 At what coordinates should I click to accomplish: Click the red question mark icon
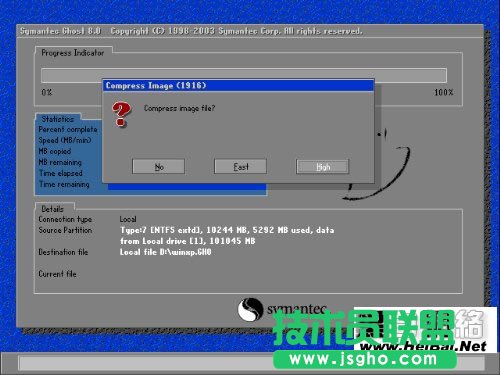(121, 114)
